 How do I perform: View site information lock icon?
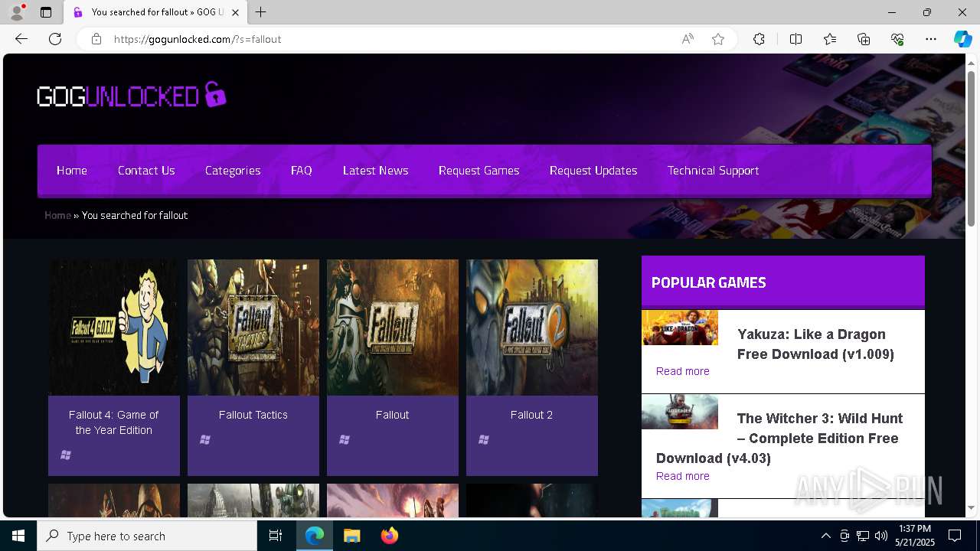point(96,39)
